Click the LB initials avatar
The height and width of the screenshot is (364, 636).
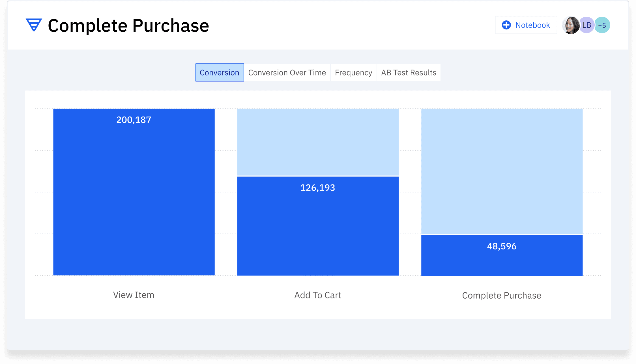point(587,25)
